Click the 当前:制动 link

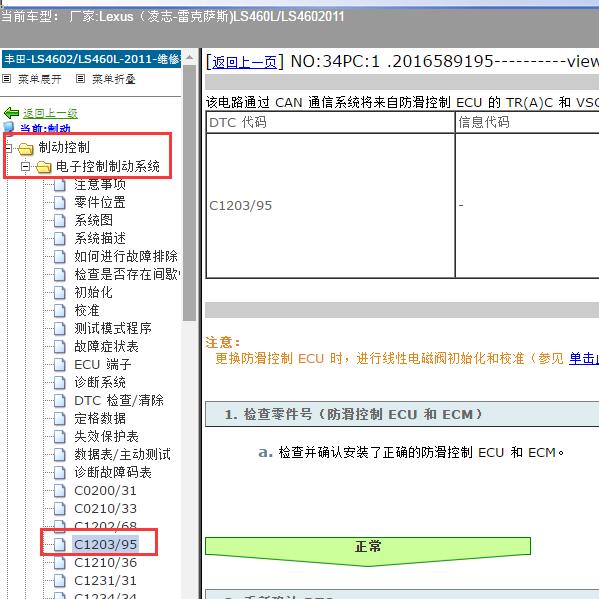(45, 128)
